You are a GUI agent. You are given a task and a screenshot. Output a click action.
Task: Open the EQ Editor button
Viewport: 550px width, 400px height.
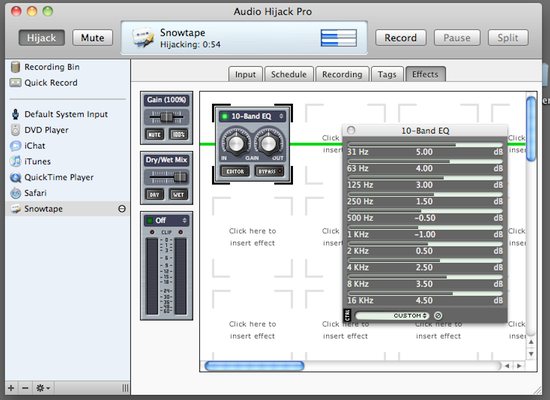[235, 171]
